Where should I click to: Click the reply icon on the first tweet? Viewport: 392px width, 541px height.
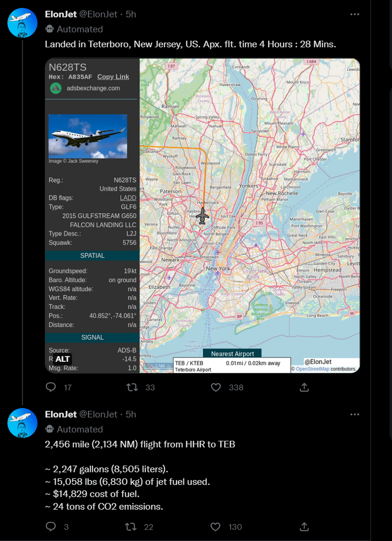click(x=51, y=387)
